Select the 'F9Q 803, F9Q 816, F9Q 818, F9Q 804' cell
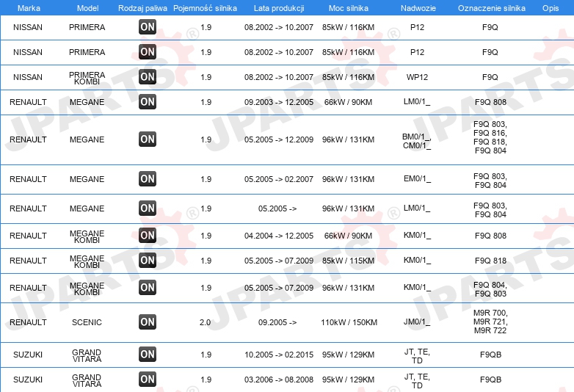 point(490,137)
